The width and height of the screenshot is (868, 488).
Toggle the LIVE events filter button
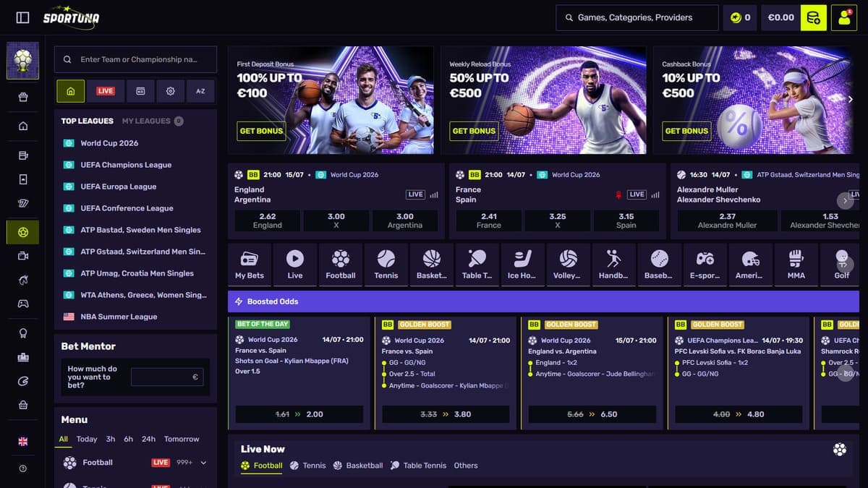point(106,91)
